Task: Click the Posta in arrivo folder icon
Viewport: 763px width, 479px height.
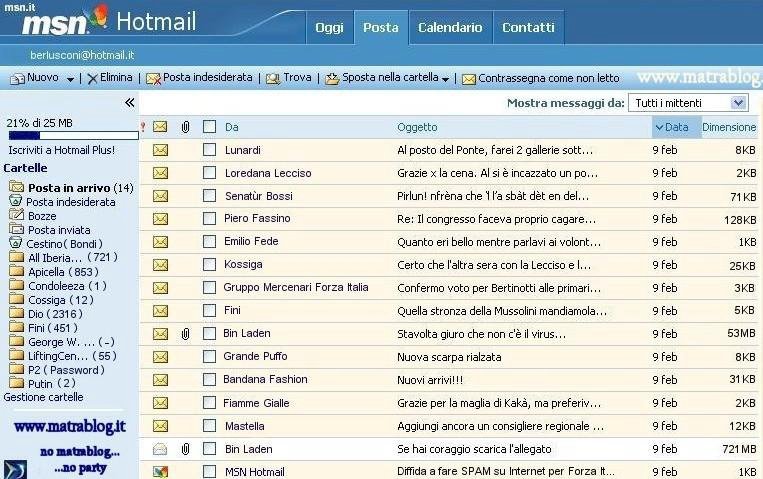Action: point(17,187)
